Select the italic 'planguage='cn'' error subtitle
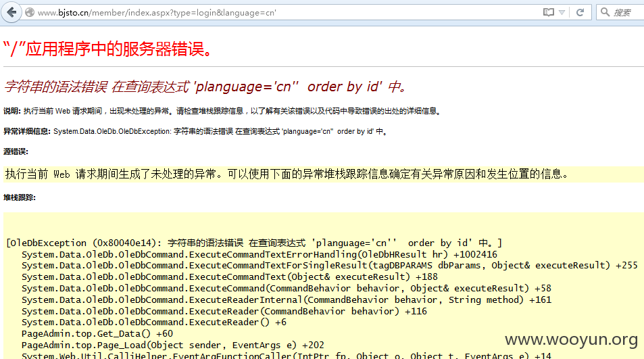The height and width of the screenshot is (359, 644). tap(205, 87)
